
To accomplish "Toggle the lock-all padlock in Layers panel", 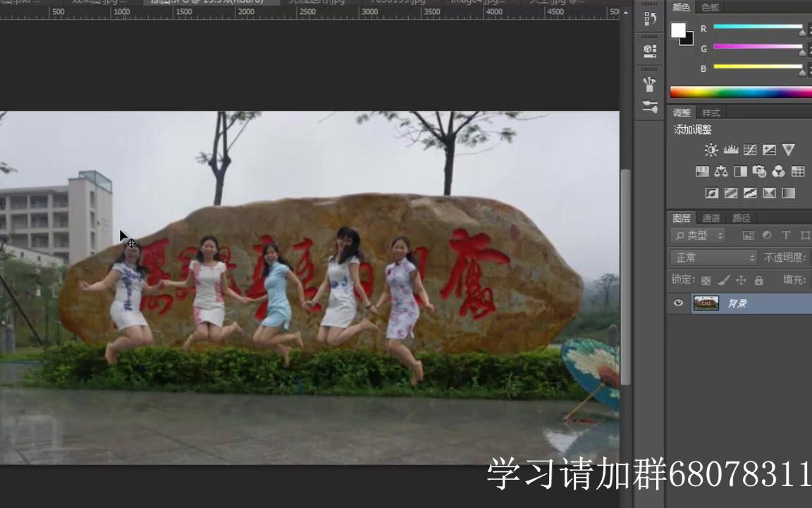I will (x=758, y=280).
